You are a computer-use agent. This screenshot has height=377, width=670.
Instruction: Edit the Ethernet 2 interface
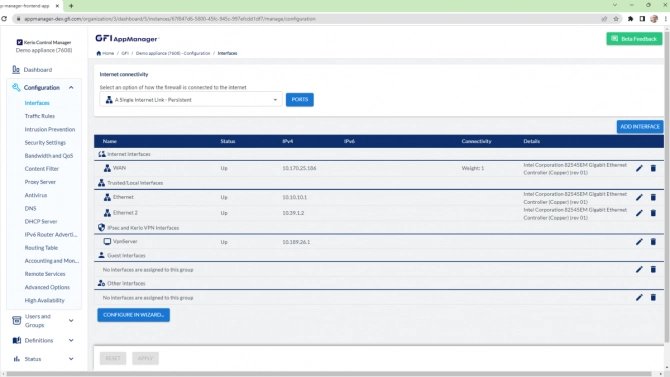tap(639, 213)
